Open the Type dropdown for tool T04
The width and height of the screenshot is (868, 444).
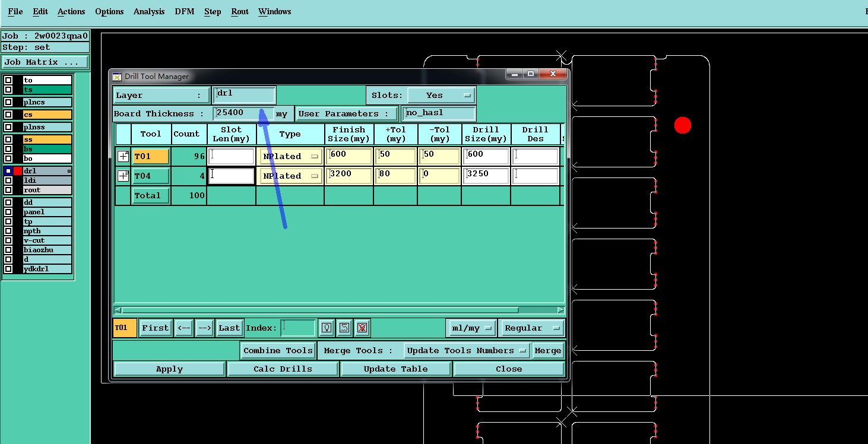(x=290, y=176)
